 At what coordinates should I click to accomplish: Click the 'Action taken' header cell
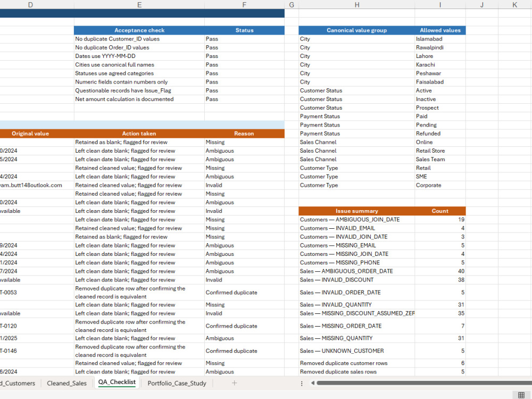click(x=139, y=134)
